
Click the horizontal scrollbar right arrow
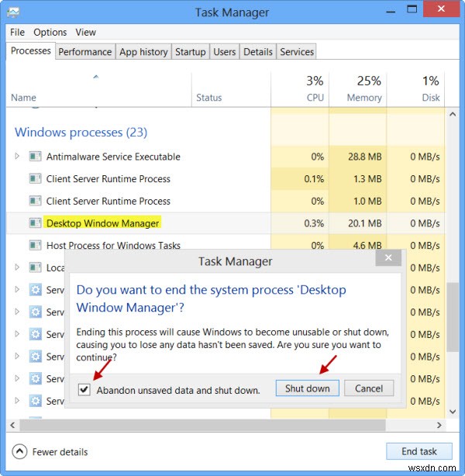point(439,425)
